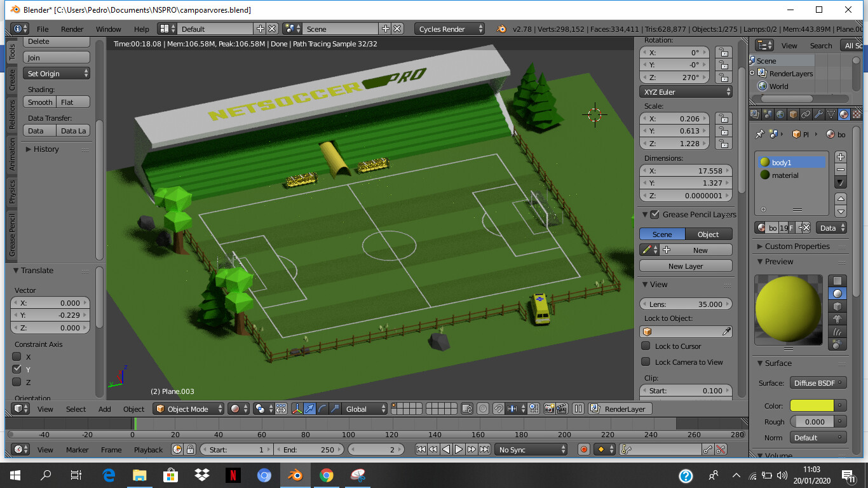Switch to the Object tab in Grease Pencil Layers

coord(708,234)
